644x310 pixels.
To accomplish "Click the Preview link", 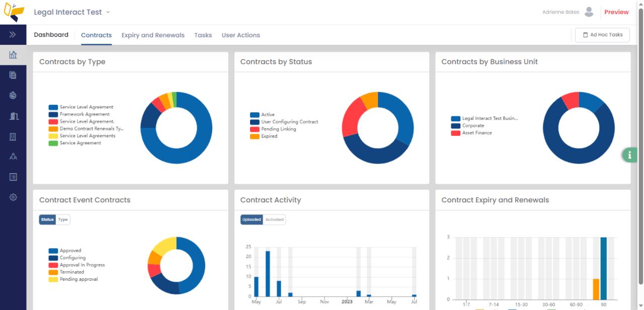I will pos(616,12).
